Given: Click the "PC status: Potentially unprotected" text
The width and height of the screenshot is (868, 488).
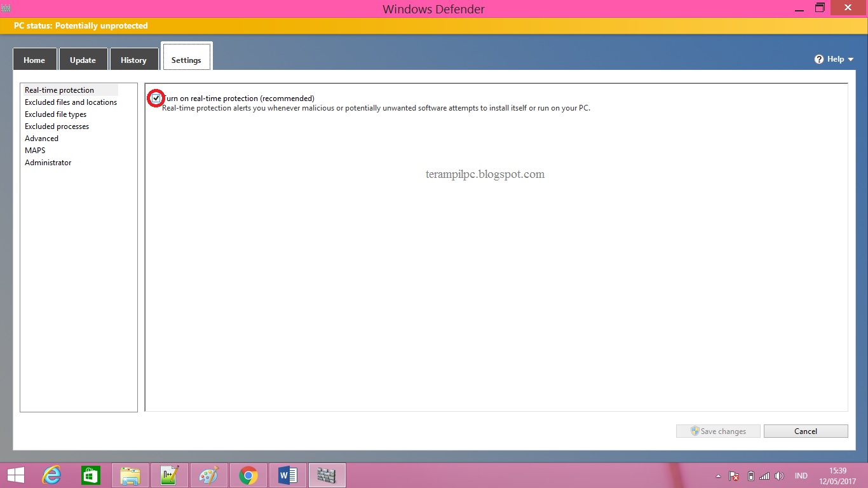Looking at the screenshot, I should pyautogui.click(x=81, y=26).
